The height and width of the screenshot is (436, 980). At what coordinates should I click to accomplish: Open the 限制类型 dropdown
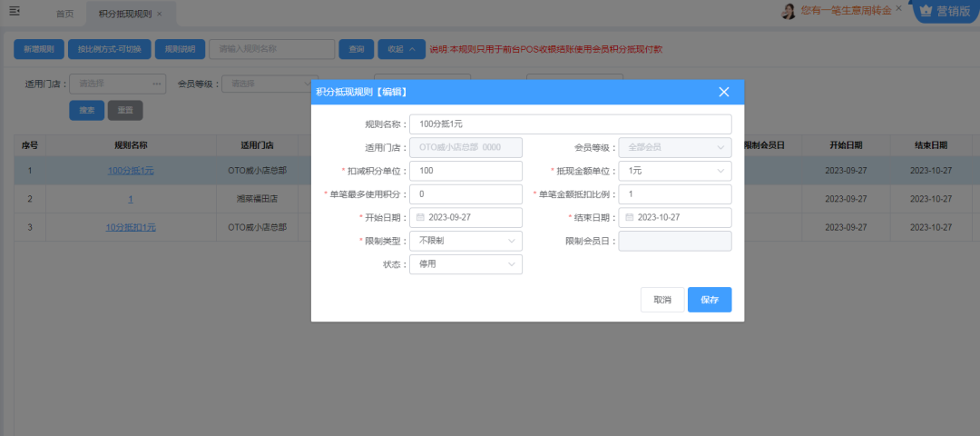465,241
